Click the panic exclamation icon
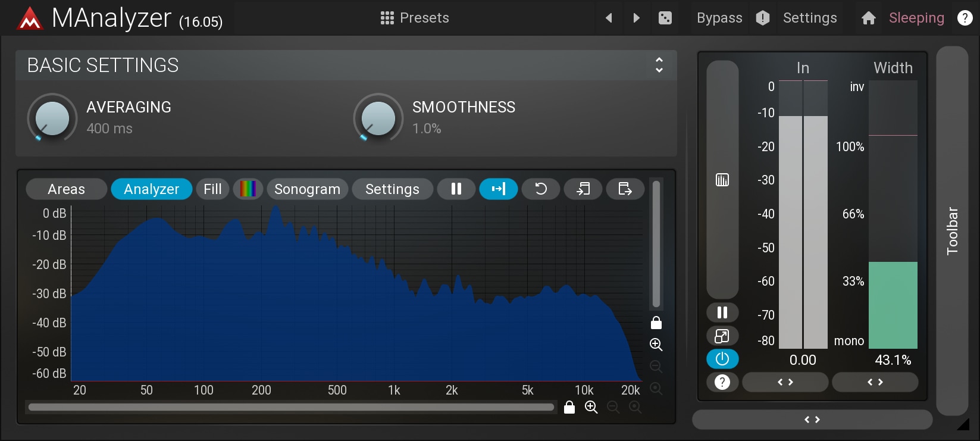980x441 pixels. coord(763,18)
